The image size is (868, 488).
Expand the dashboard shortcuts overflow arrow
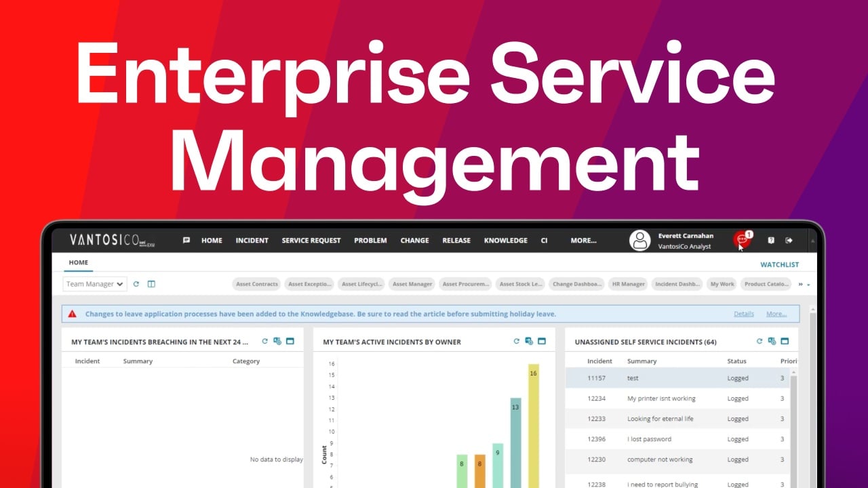(804, 285)
